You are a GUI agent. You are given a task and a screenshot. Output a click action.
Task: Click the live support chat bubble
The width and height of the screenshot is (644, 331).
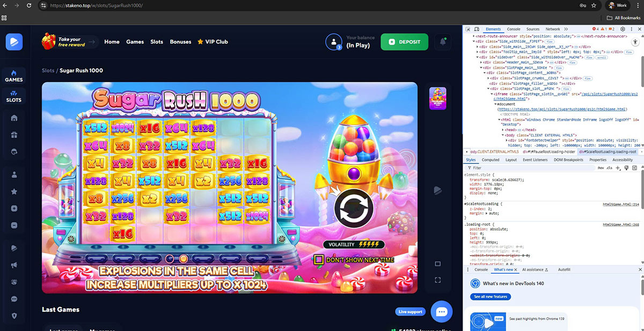tap(442, 312)
